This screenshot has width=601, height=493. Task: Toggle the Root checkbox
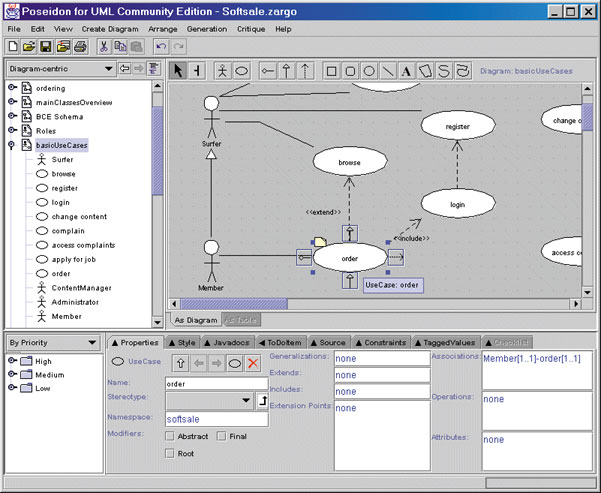click(169, 454)
